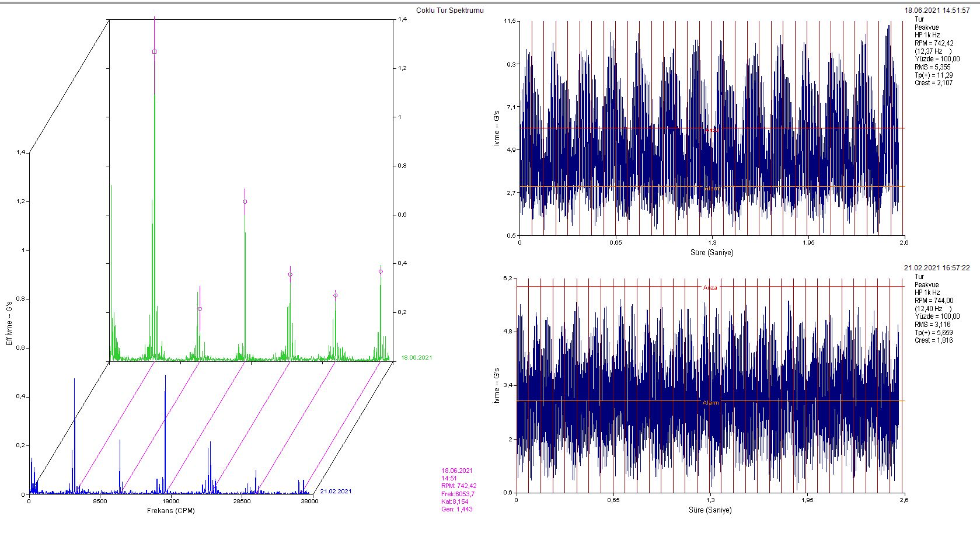The width and height of the screenshot is (980, 533).
Task: Click the orange "Alarm" limit label in the 21.02.2021 waveform
Action: 711,403
